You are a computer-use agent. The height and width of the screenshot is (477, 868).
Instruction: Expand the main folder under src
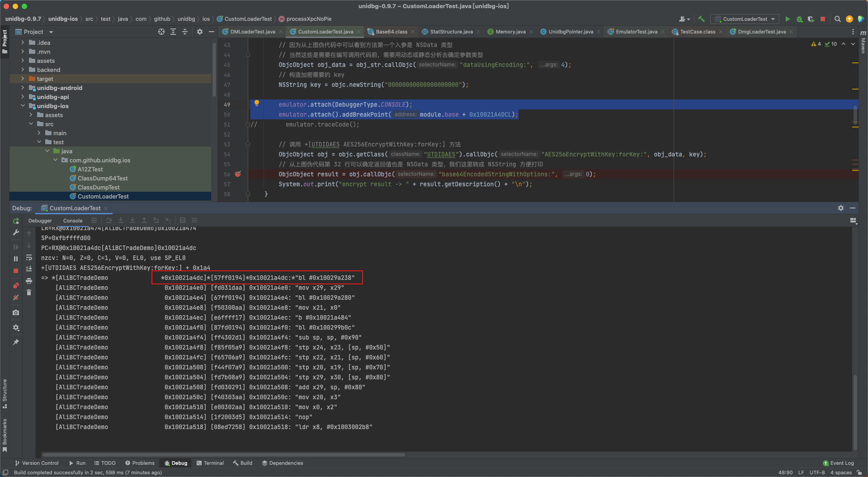pos(39,133)
